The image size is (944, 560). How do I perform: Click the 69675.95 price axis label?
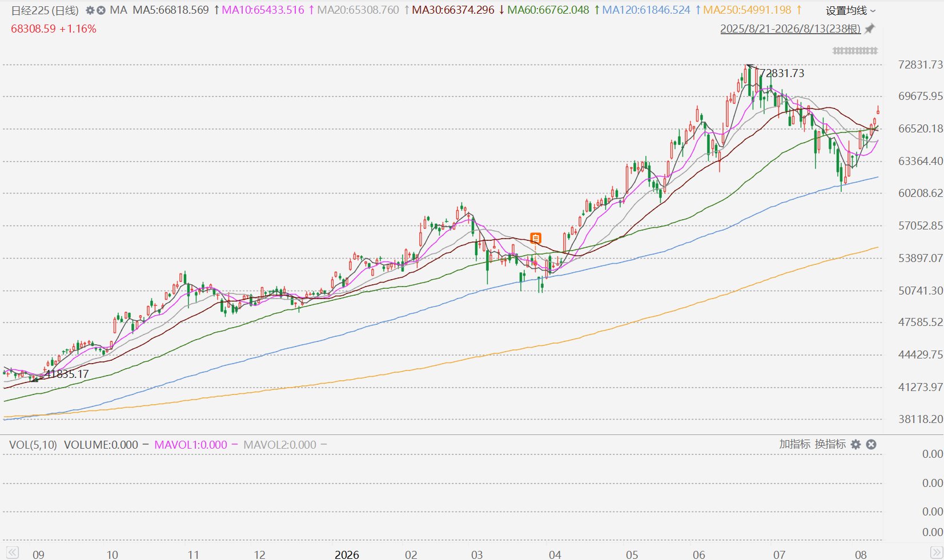point(921,96)
